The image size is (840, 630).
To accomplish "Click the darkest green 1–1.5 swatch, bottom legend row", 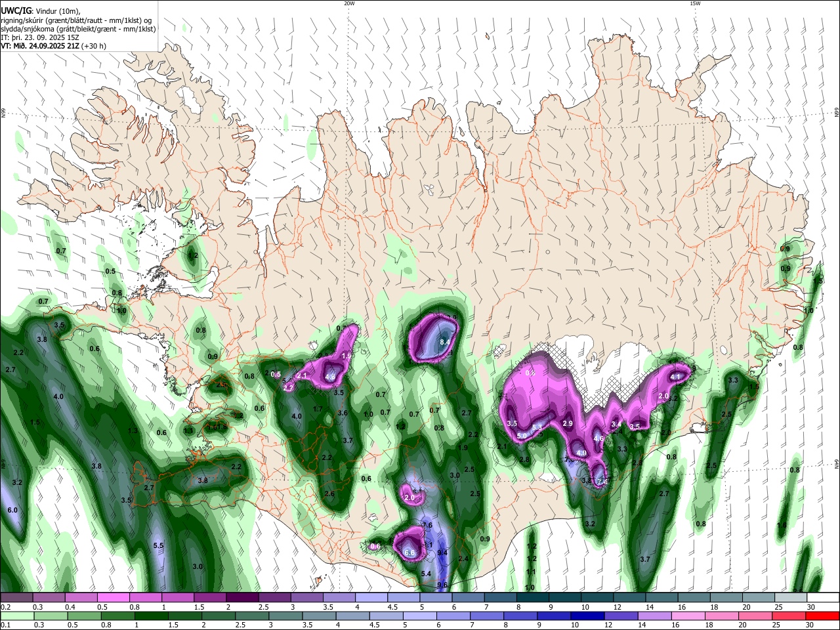I will tap(151, 616).
